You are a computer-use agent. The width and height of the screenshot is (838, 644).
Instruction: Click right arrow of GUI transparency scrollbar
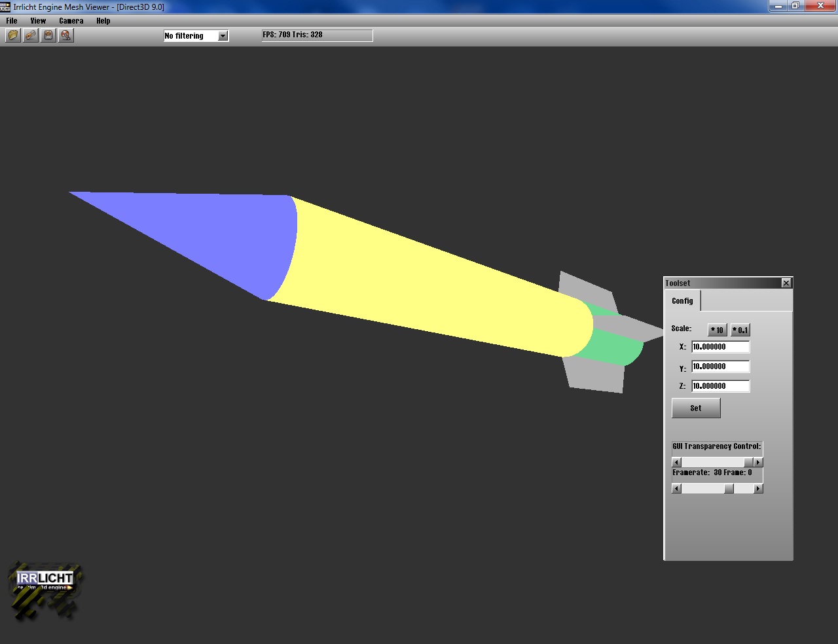coord(758,462)
